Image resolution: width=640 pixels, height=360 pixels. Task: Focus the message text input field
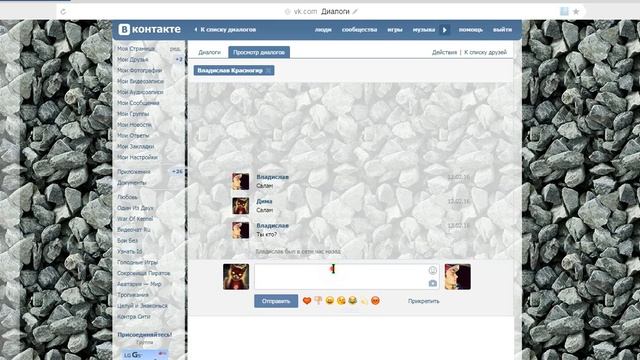click(347, 276)
